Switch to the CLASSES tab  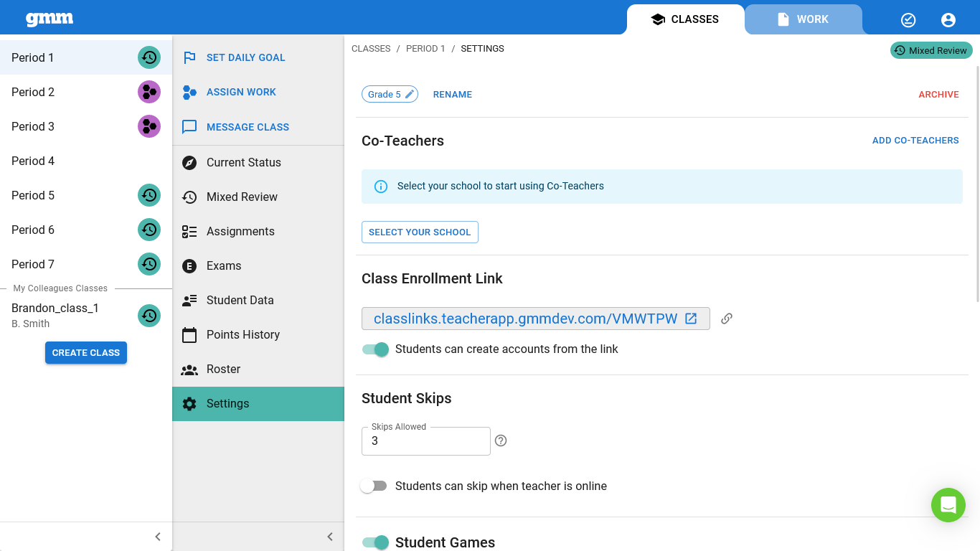(685, 19)
